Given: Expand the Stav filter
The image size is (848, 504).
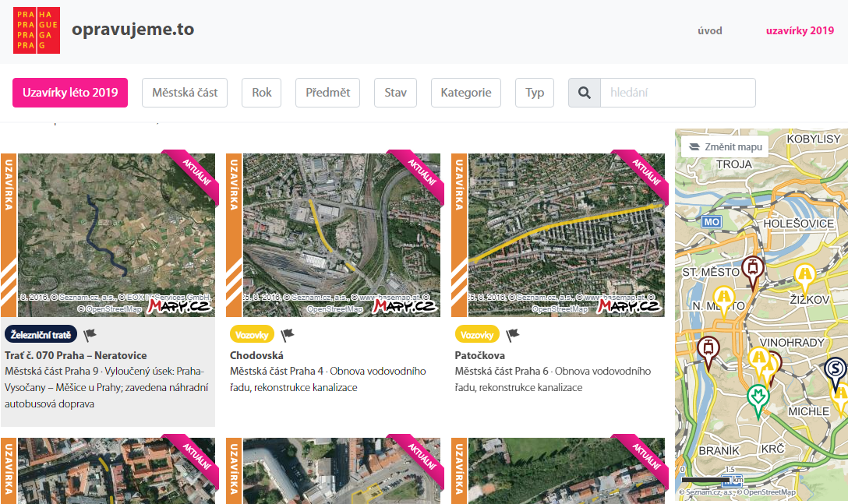Looking at the screenshot, I should coord(395,93).
